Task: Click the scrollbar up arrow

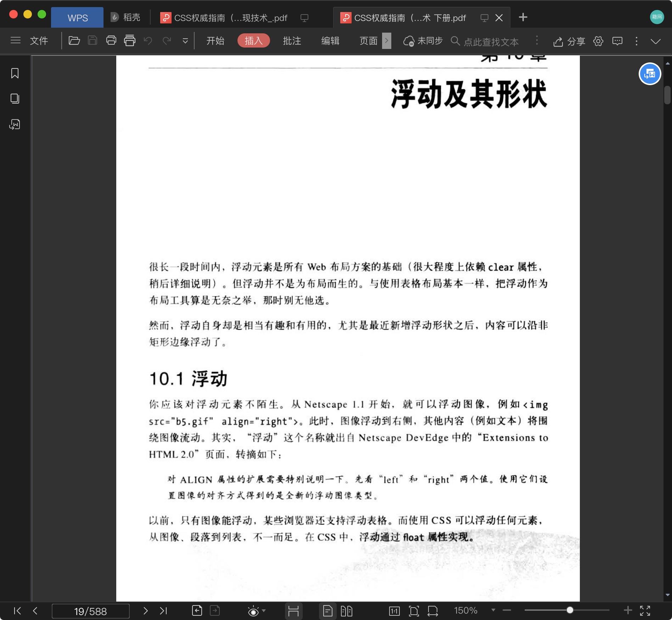Action: (667, 63)
